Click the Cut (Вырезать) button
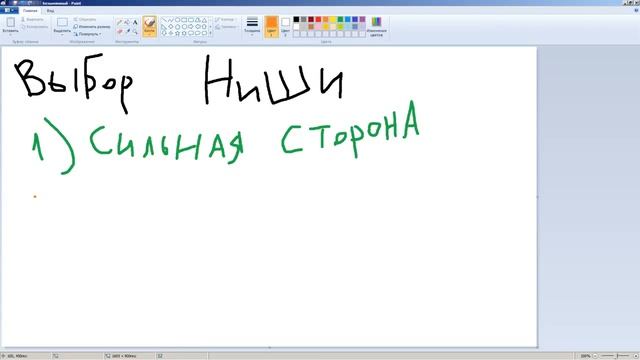640x360 pixels. click(32, 19)
